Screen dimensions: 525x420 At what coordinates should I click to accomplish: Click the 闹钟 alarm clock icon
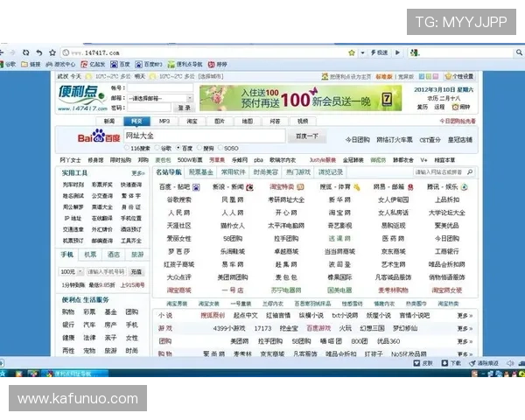pos(455,107)
